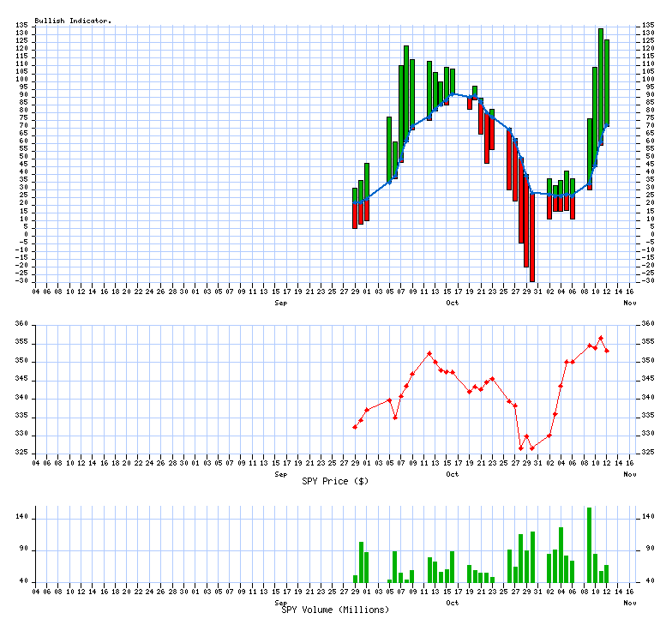Screen dimensions: 672x625
Task: Click "Nov" label below the SPY Volume chart
Action: [x=630, y=603]
